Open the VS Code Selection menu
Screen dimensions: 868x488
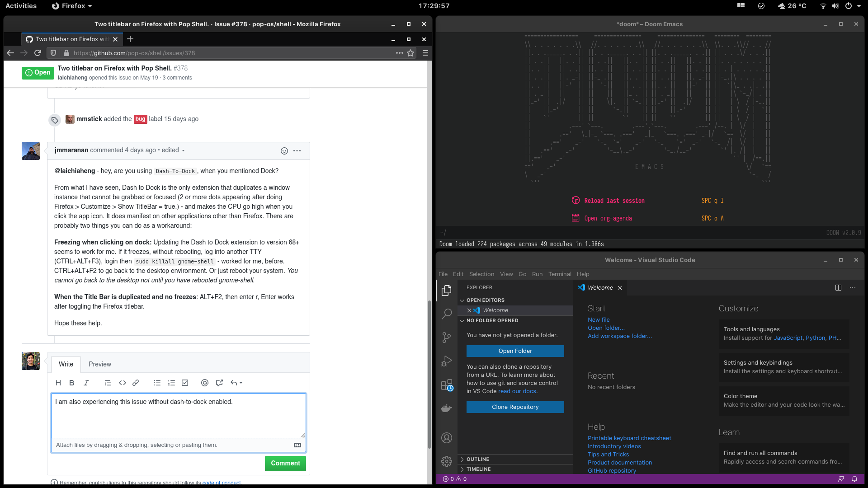pyautogui.click(x=481, y=274)
